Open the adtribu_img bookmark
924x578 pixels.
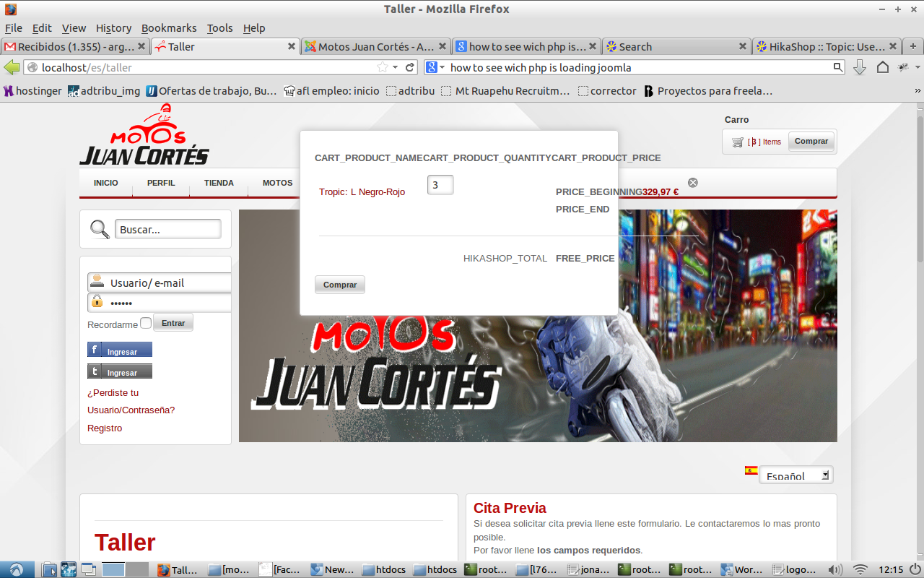(x=104, y=91)
